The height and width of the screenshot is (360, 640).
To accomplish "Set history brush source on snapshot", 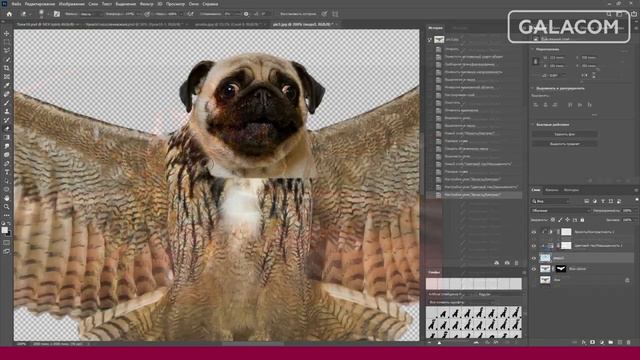I will 429,40.
